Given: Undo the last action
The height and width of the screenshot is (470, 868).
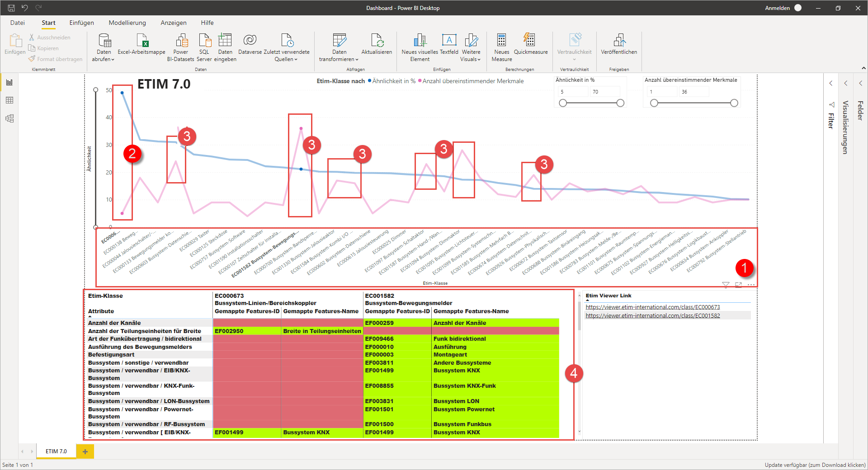Looking at the screenshot, I should coord(25,8).
